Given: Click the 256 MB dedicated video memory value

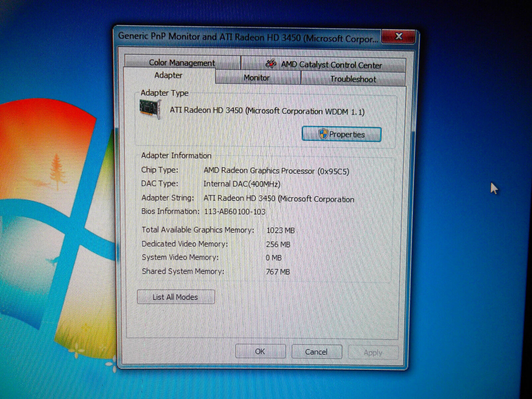Looking at the screenshot, I should [x=278, y=244].
